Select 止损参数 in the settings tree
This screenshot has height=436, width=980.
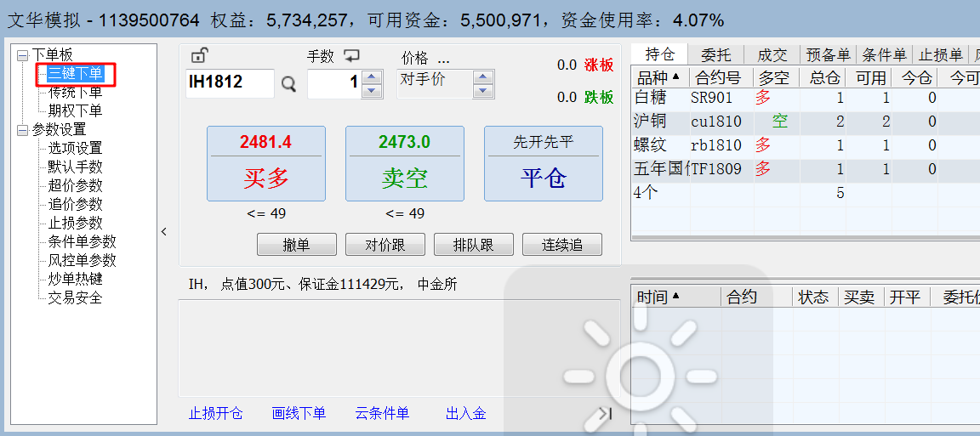click(75, 223)
